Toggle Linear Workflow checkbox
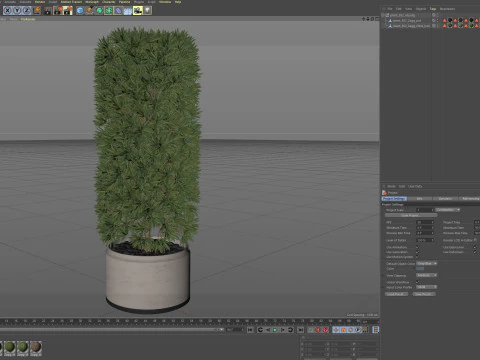This screenshot has width=480, height=360. coord(417,282)
